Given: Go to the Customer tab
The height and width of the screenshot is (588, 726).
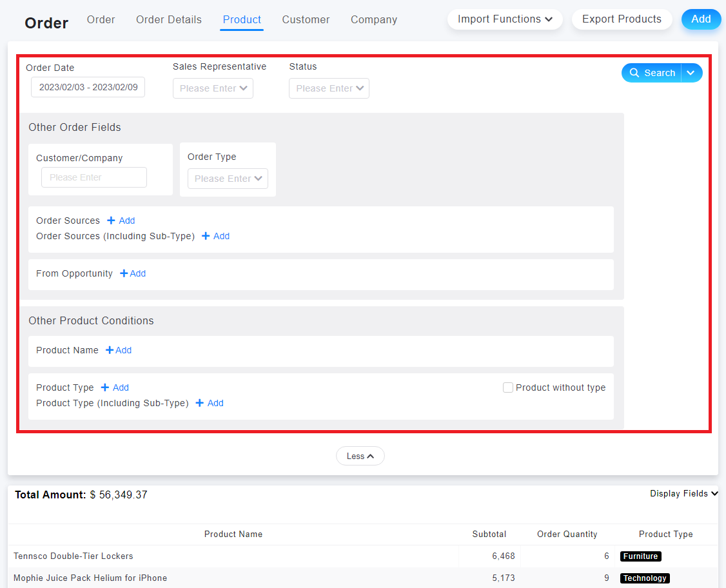Looking at the screenshot, I should (306, 19).
